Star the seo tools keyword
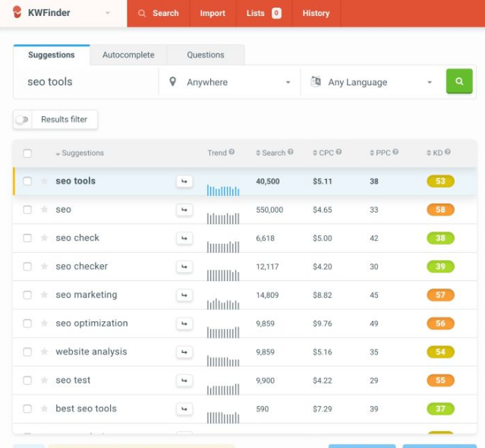The width and height of the screenshot is (485, 448). pyautogui.click(x=44, y=181)
